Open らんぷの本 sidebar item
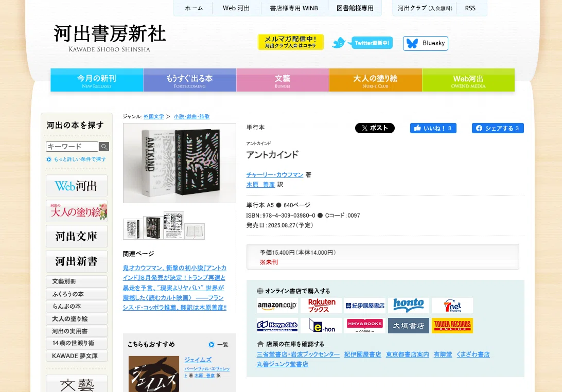This screenshot has height=392, width=562. click(x=77, y=307)
